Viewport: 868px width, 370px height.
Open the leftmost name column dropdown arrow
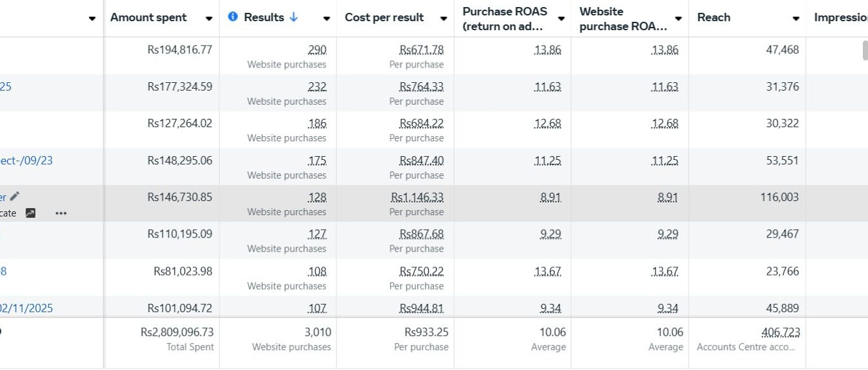click(92, 19)
